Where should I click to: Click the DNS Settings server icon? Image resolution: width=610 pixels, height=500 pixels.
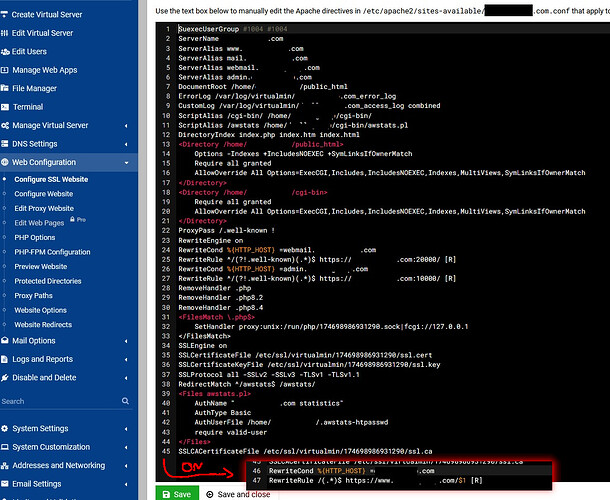5,144
